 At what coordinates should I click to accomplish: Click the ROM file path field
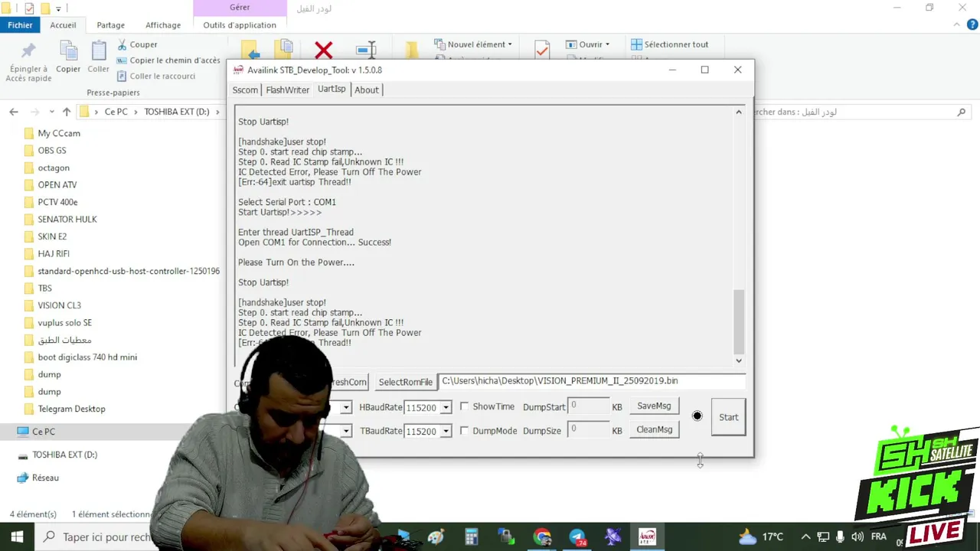(592, 381)
